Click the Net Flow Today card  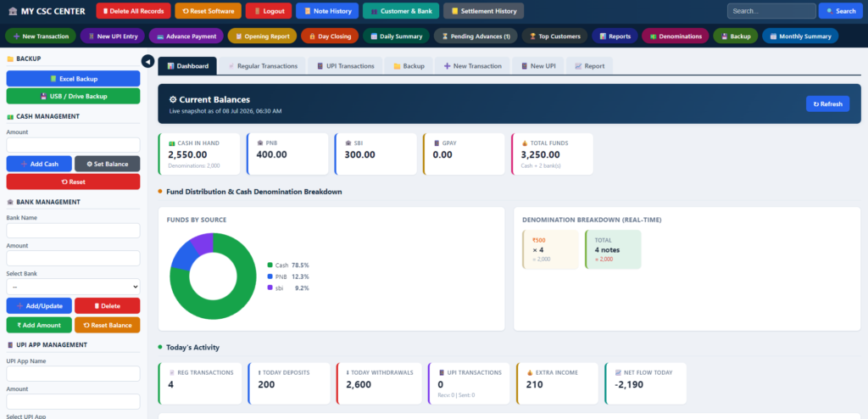coord(645,383)
